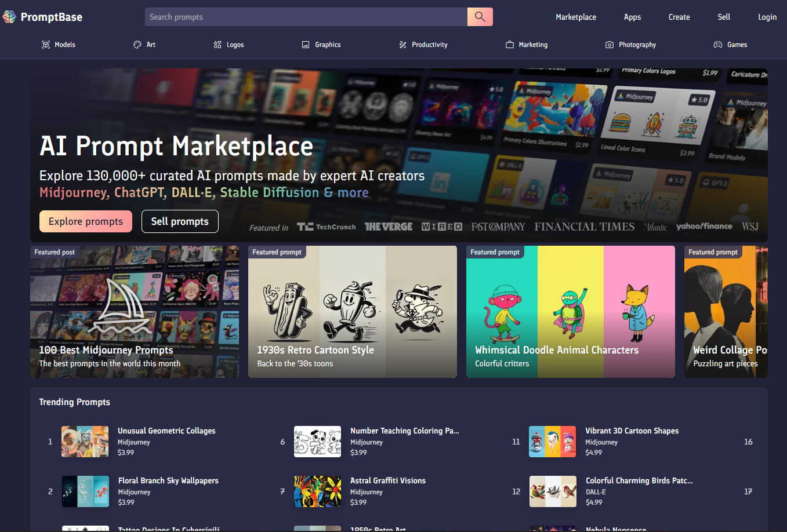Open the Login link
The height and width of the screenshot is (532, 787).
(x=767, y=17)
